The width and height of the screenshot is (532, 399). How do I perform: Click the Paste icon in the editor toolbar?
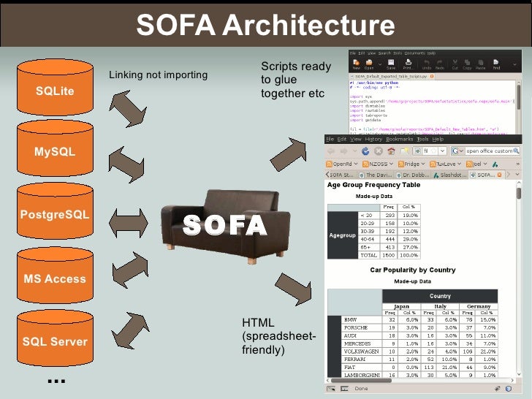pos(480,62)
